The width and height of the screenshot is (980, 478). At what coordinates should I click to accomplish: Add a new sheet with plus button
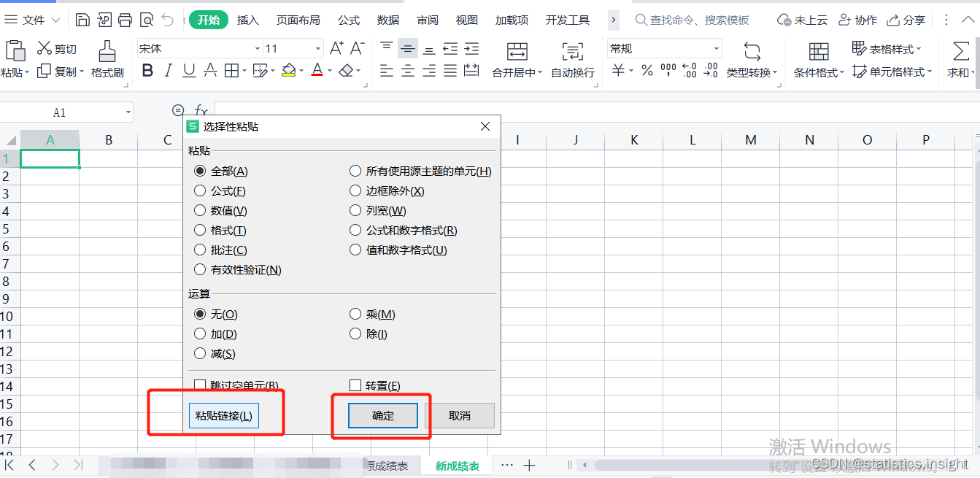[530, 465]
